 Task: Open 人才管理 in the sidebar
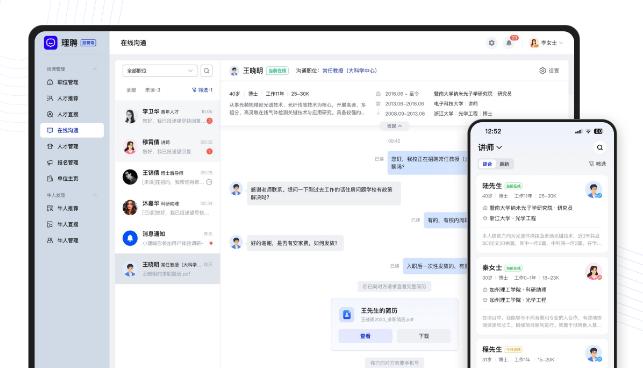tap(62, 146)
